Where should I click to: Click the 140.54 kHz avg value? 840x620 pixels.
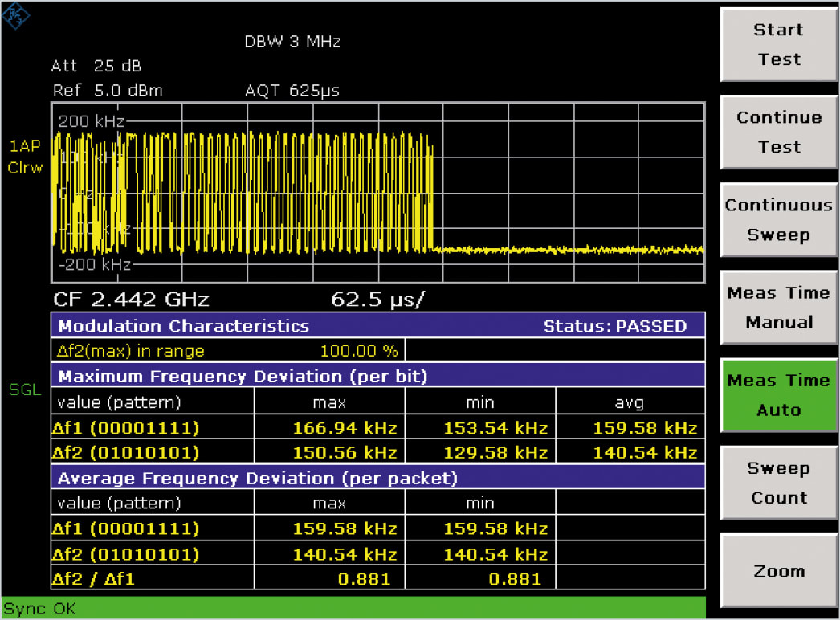coord(645,453)
